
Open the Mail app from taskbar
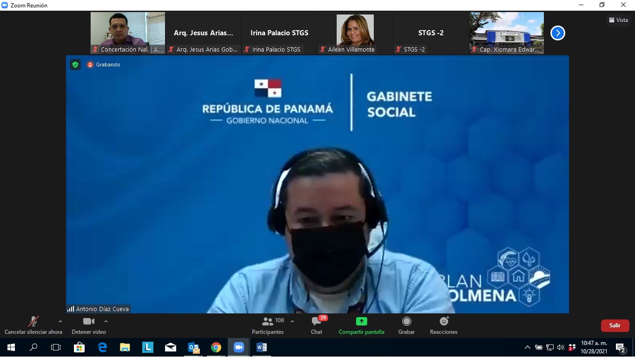(x=171, y=347)
